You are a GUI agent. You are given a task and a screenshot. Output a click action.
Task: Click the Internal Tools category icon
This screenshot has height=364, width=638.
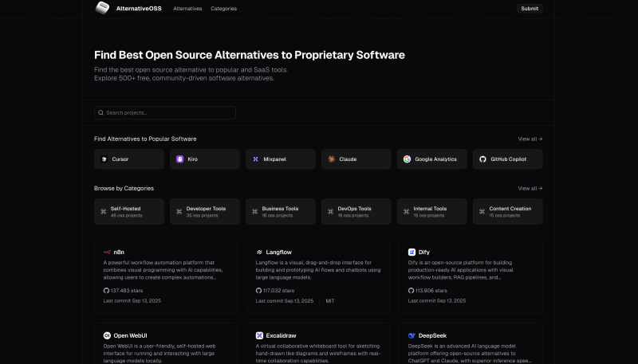406,212
